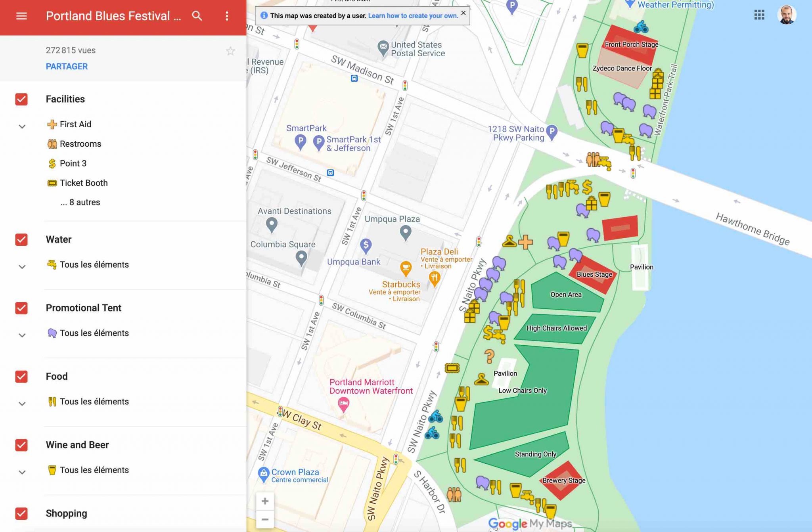Expand the Water layer chevron
Viewport: 812px width, 532px height.
coord(22,267)
